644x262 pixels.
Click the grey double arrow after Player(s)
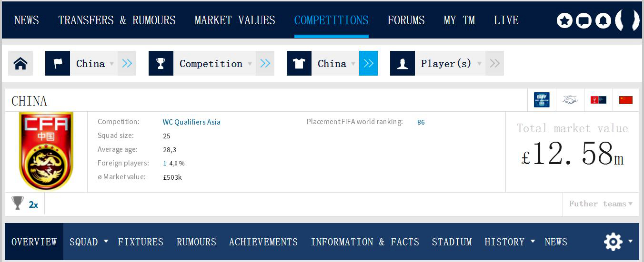point(494,63)
